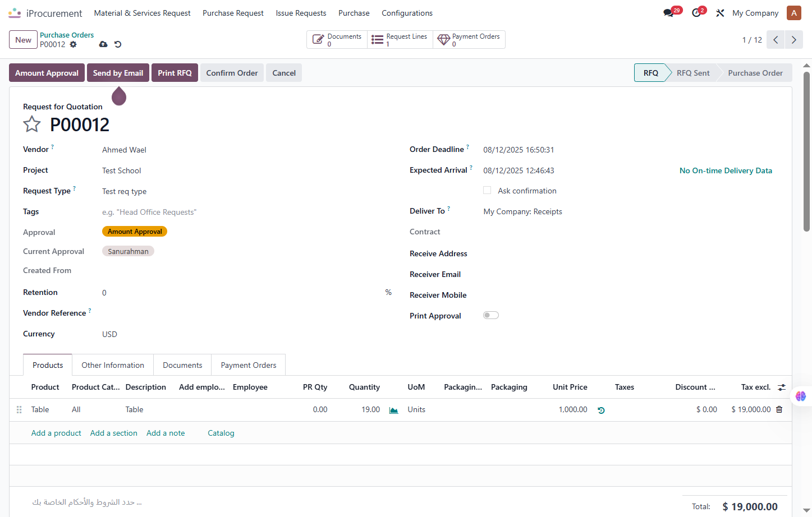The image size is (812, 517).
Task: Click the Confirm Order button
Action: pos(232,73)
